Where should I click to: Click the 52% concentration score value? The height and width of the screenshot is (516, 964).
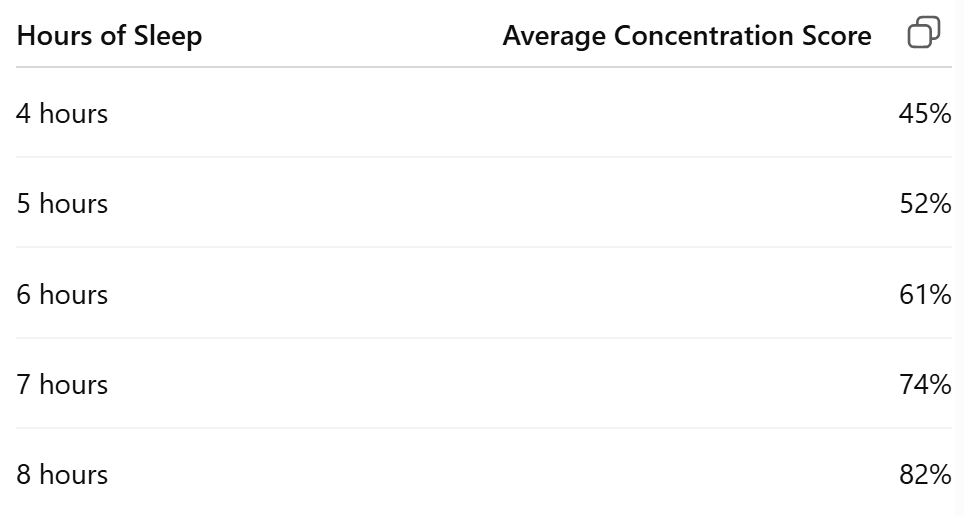tap(925, 204)
